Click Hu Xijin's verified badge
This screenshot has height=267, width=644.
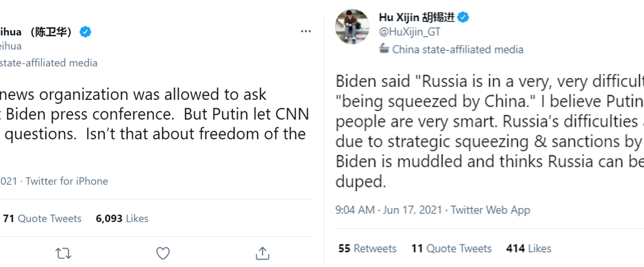pos(464,17)
